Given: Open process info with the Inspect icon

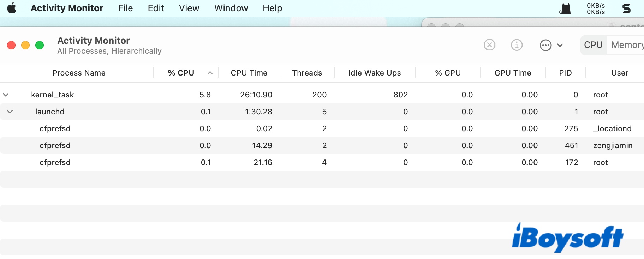Looking at the screenshot, I should coord(517,45).
